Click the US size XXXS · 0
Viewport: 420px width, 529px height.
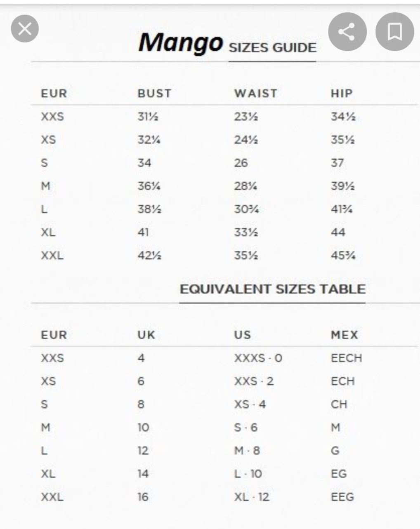[258, 358]
